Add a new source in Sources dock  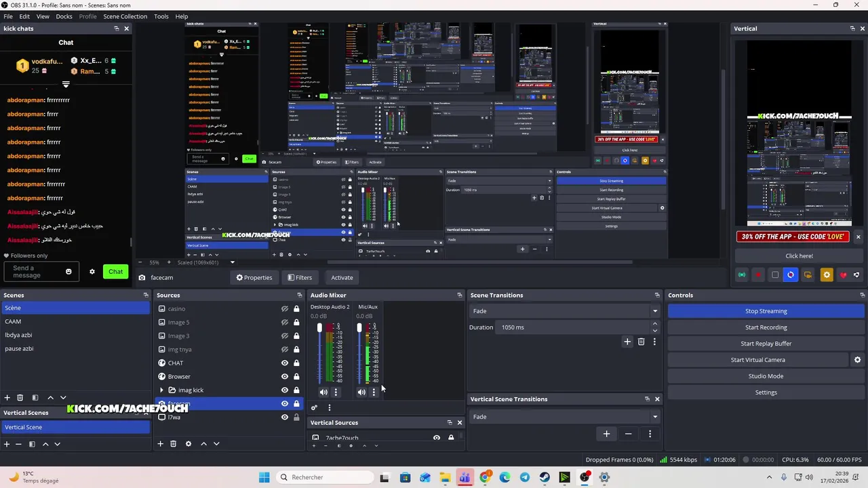160,444
